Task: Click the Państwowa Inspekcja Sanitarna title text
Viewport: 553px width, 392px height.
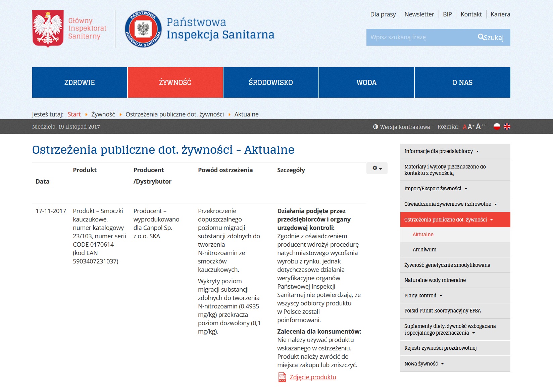Action: point(220,29)
